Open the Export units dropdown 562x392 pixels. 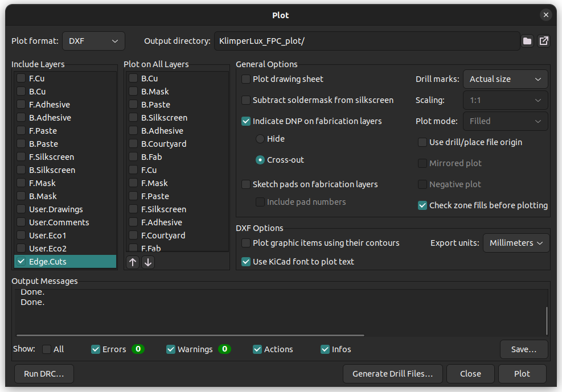pos(516,243)
